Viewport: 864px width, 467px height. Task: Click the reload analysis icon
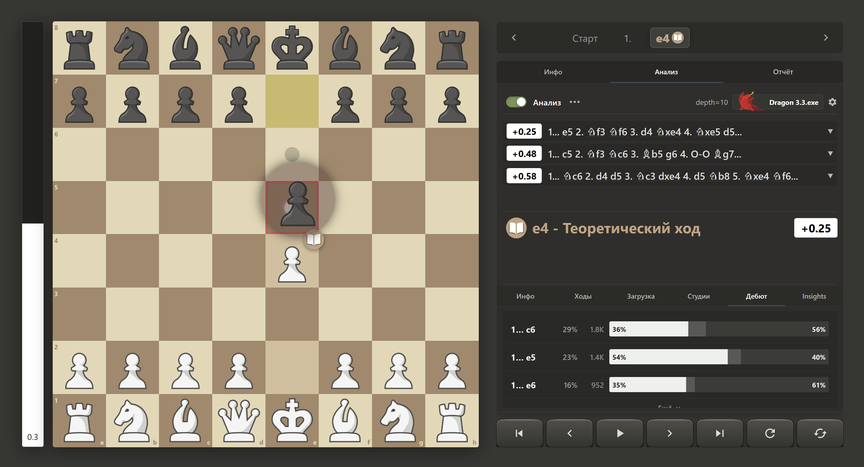click(770, 433)
